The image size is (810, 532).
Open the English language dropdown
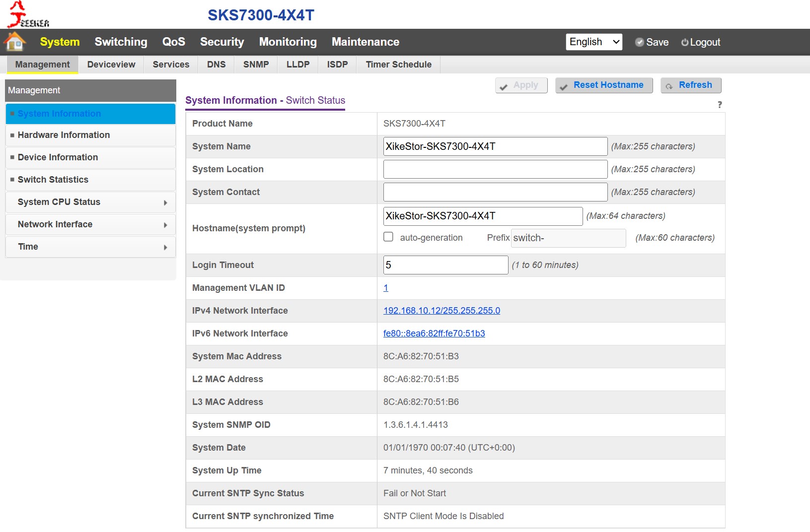pyautogui.click(x=594, y=42)
